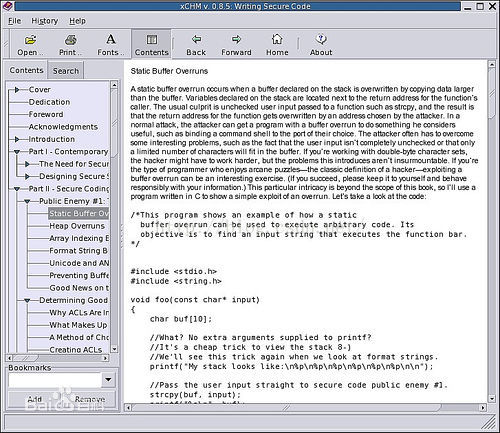Select the Creating ACLs tree item
This screenshot has width=500, height=433.
pos(76,350)
